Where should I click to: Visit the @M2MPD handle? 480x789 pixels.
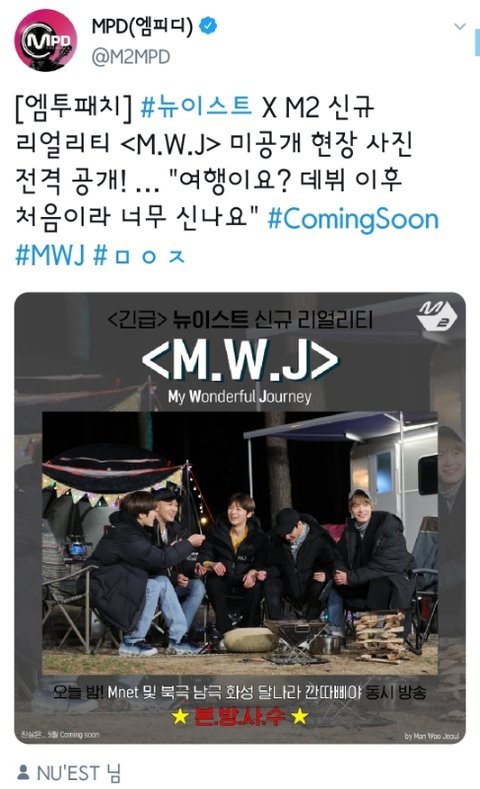[131, 57]
